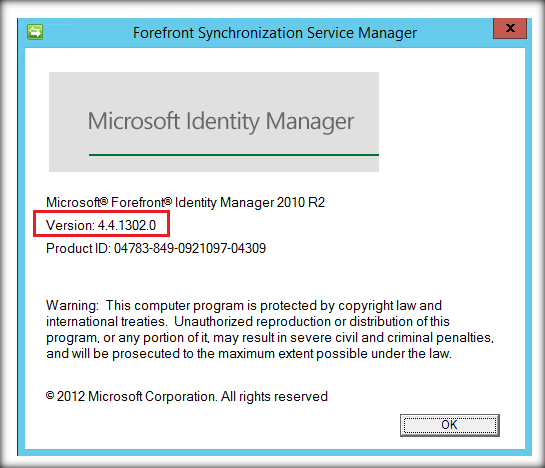Viewport: 545px width, 468px height.
Task: Click the Microsoft Identity Manager banner
Action: 214,122
